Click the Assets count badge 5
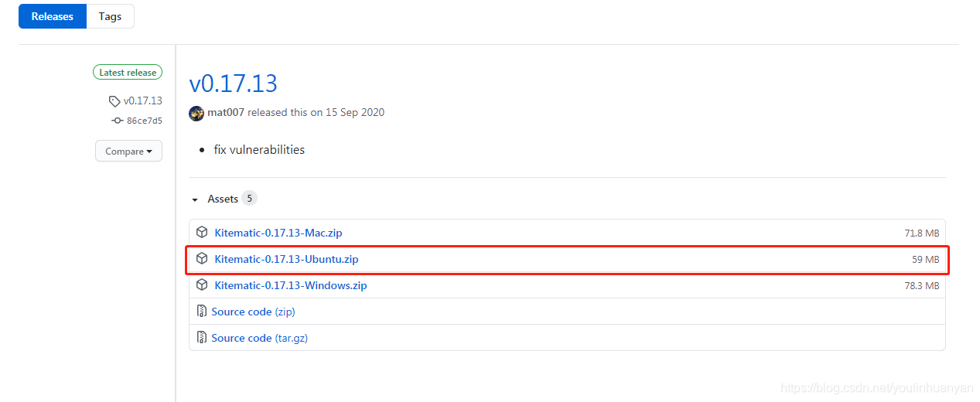 (249, 199)
